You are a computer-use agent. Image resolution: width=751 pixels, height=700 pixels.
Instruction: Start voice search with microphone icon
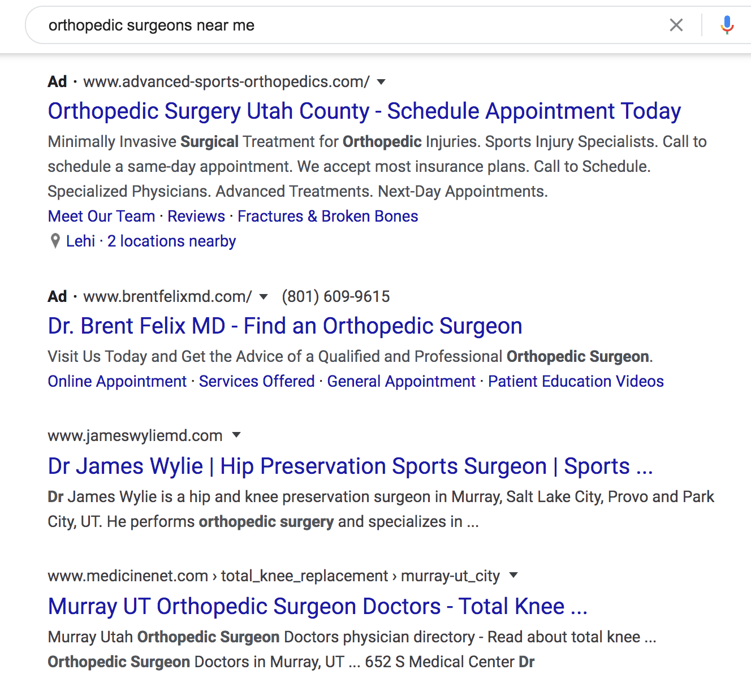tap(727, 25)
